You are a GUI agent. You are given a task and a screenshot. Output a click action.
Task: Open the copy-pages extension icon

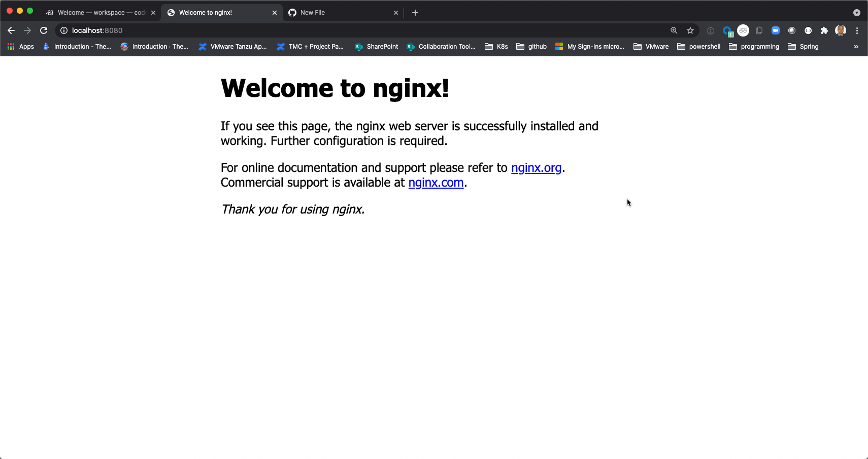(759, 30)
